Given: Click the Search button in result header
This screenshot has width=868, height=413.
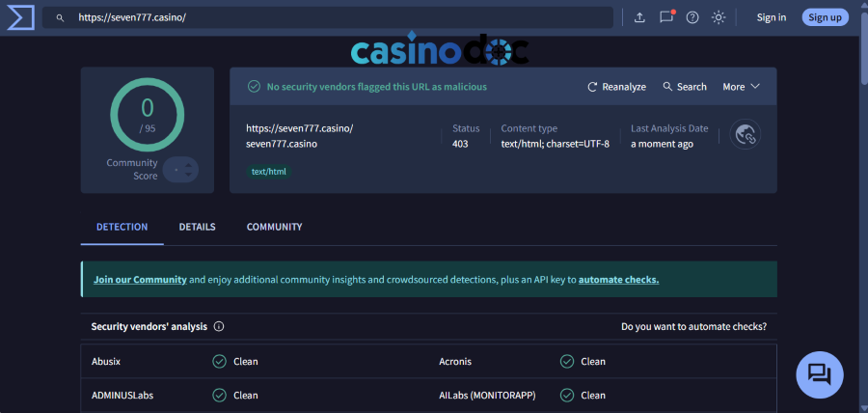Looking at the screenshot, I should (685, 87).
